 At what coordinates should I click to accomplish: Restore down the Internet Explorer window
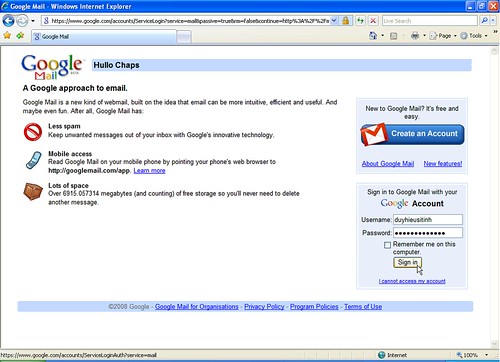point(482,6)
